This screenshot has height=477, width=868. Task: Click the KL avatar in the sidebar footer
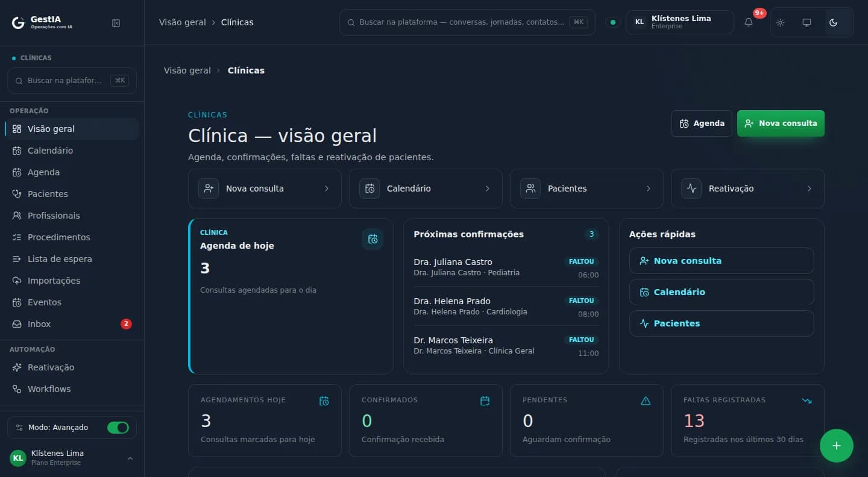coord(18,458)
